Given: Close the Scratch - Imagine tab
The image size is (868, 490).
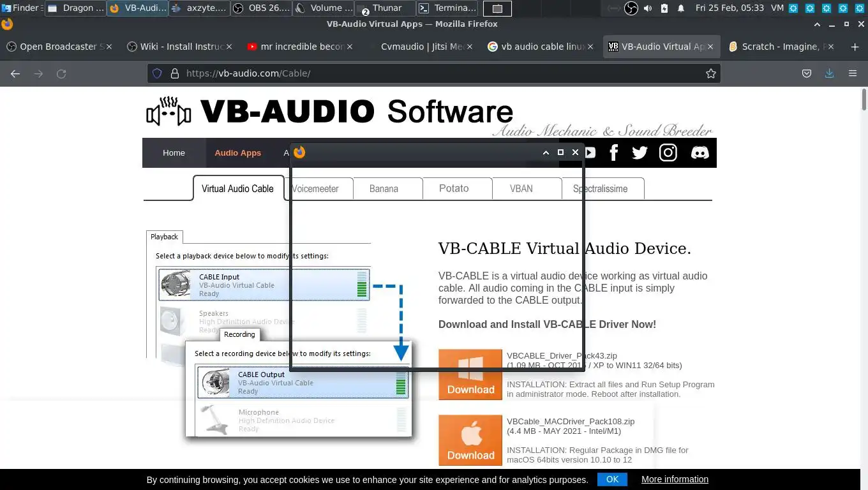Looking at the screenshot, I should tap(832, 47).
